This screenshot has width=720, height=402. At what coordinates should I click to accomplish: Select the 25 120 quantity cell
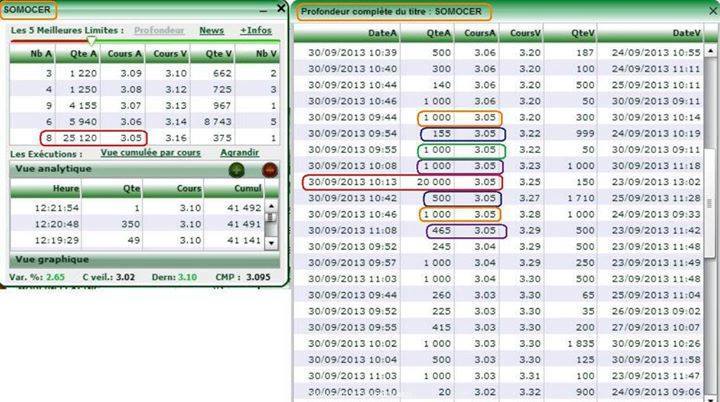tap(80, 138)
